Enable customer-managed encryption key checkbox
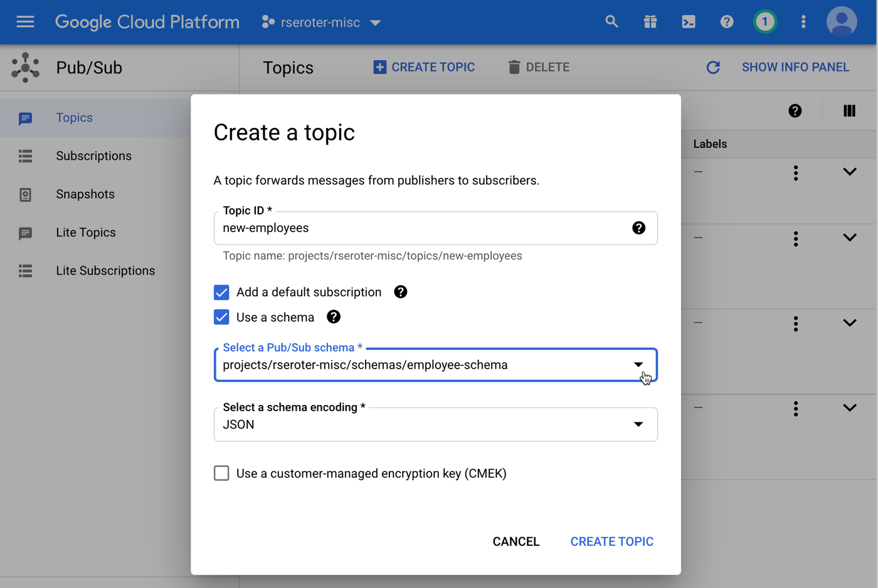878x588 pixels. tap(221, 473)
